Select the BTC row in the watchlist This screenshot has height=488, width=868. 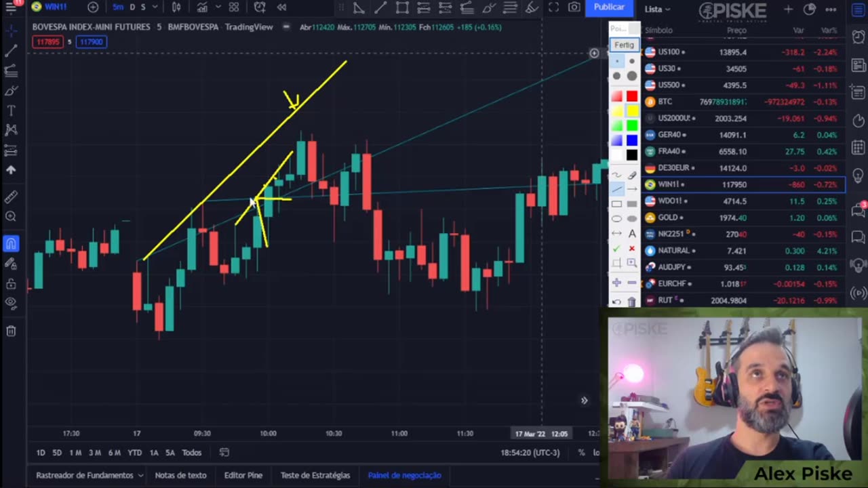click(x=744, y=102)
